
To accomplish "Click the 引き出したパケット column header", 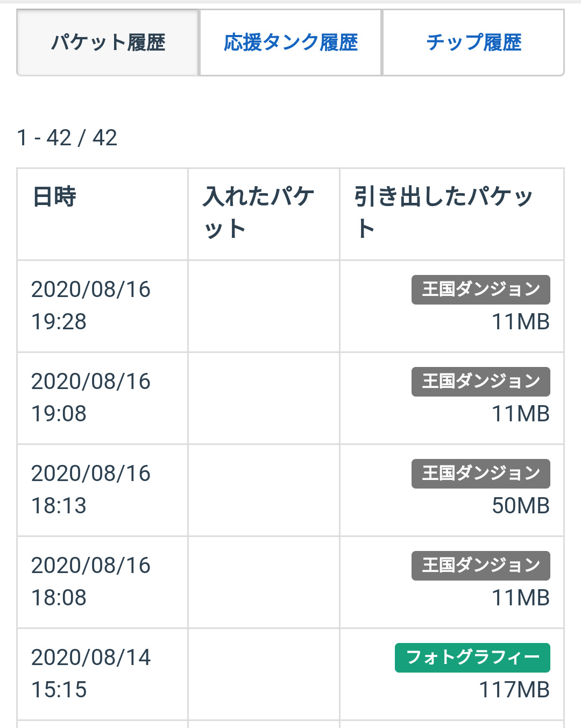I will (x=443, y=213).
